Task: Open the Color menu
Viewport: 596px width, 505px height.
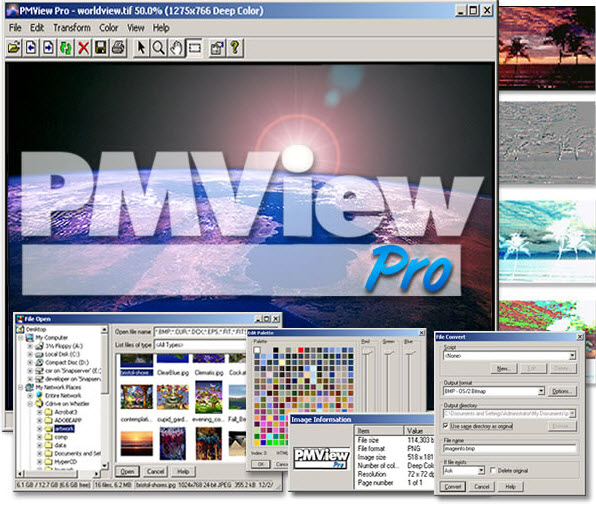Action: 109,28
